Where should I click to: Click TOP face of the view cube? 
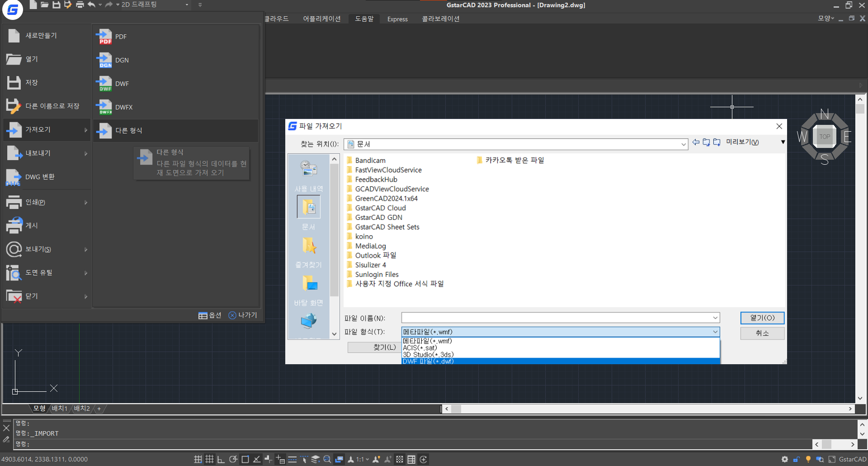pyautogui.click(x=825, y=137)
